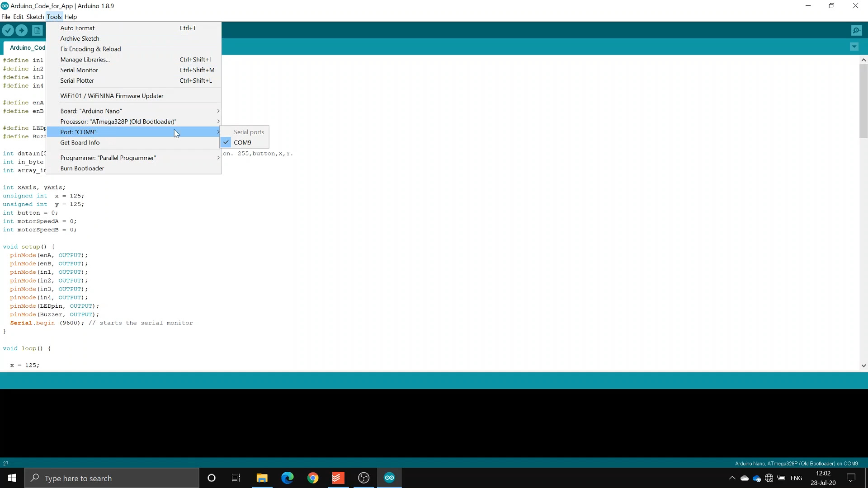This screenshot has height=488, width=868.
Task: Select Auto Format from Tools menu
Action: point(77,28)
